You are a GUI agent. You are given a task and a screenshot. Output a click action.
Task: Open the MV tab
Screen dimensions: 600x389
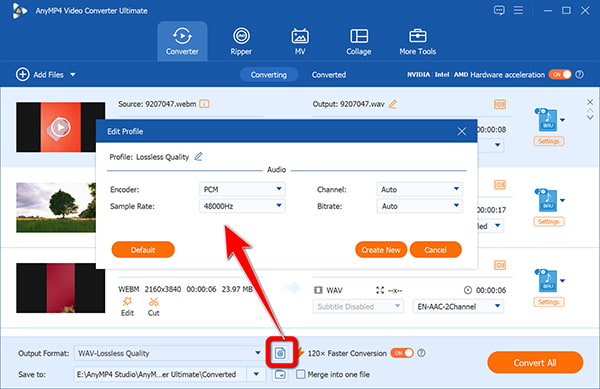coord(300,41)
